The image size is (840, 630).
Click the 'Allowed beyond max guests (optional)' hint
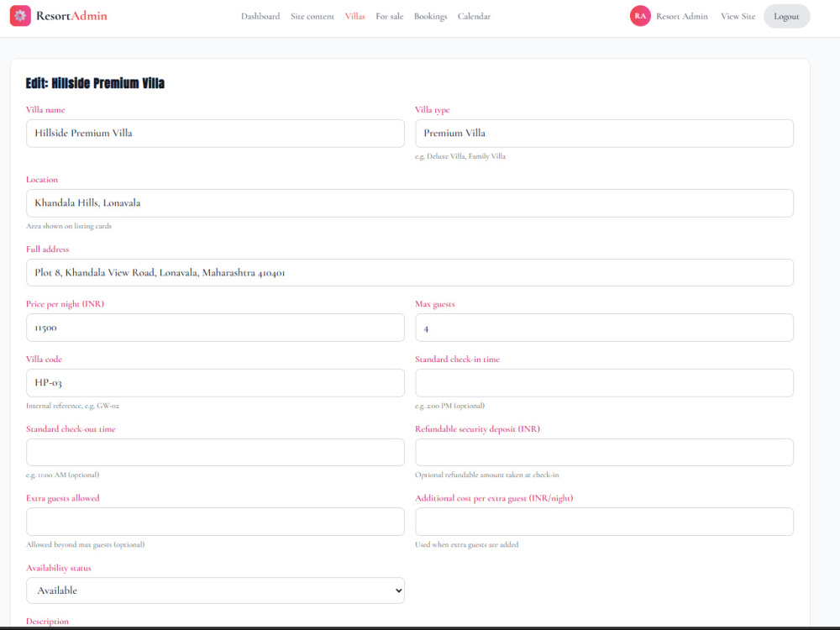coord(85,545)
